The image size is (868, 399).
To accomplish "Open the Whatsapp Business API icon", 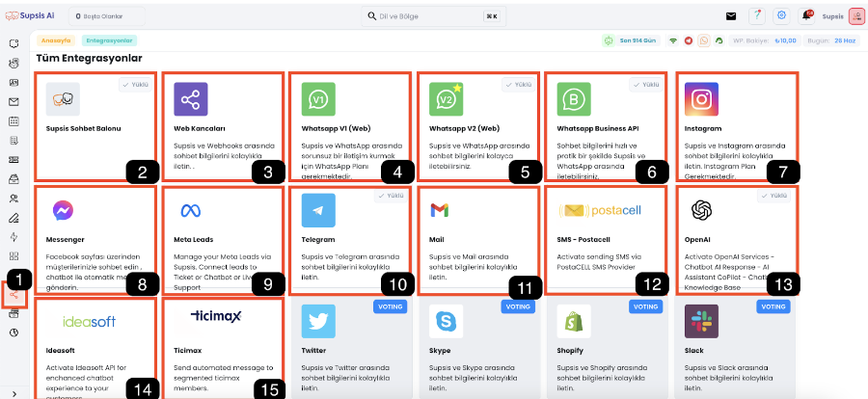I will [x=574, y=99].
